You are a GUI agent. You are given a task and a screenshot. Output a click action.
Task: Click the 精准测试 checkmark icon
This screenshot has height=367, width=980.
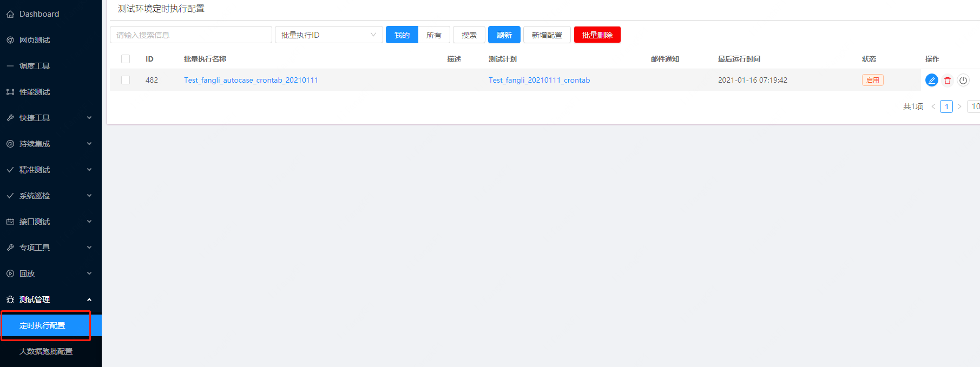pos(10,170)
